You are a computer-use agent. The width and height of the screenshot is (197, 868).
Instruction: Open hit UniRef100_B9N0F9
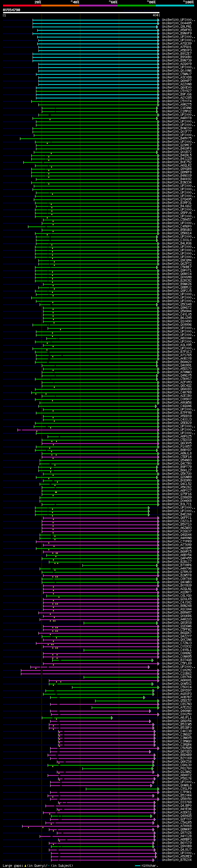click(x=176, y=33)
